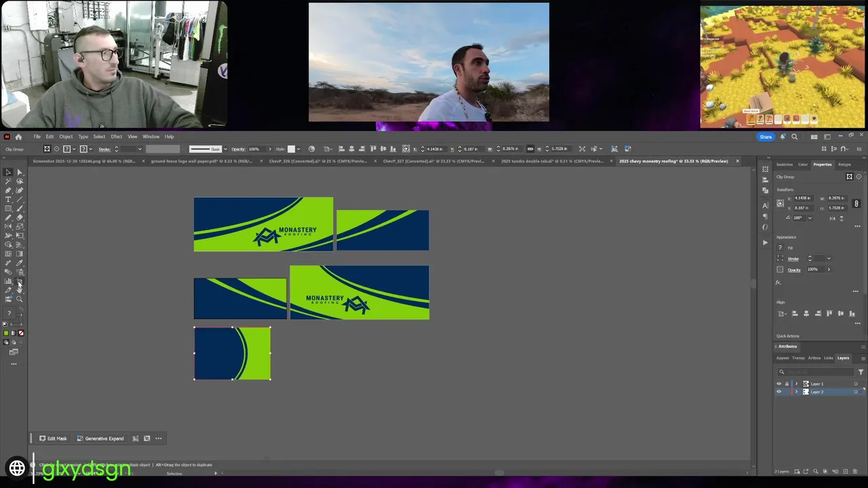
Task: Click the X position field 4.1438 in
Action: [x=803, y=198]
